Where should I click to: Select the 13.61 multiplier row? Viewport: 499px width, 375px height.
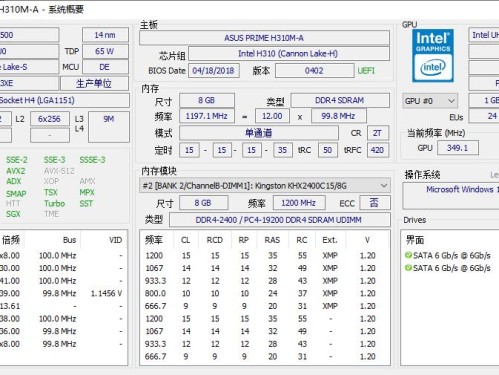coord(63,306)
